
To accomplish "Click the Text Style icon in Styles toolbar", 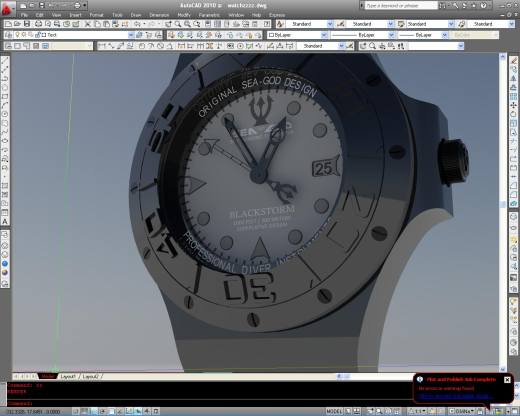I will 280,24.
